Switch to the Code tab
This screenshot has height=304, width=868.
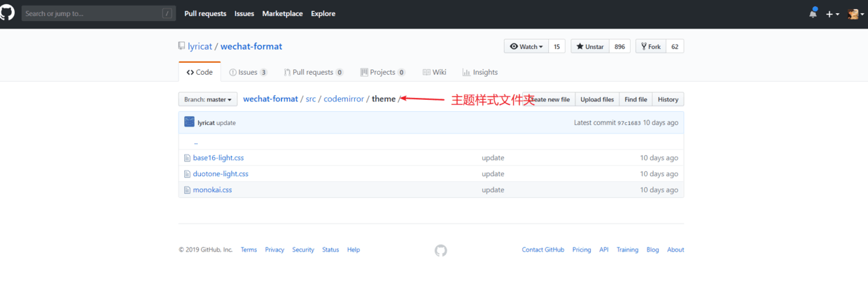pyautogui.click(x=199, y=72)
